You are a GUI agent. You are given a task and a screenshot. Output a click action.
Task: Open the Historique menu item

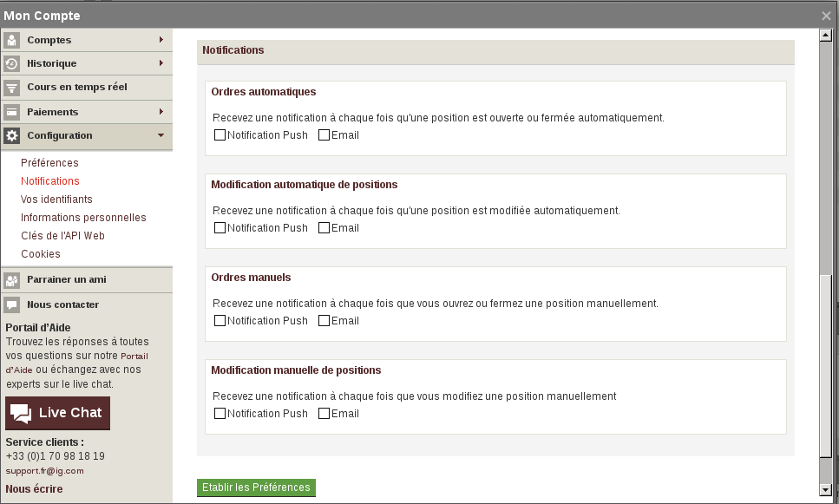tap(87, 63)
